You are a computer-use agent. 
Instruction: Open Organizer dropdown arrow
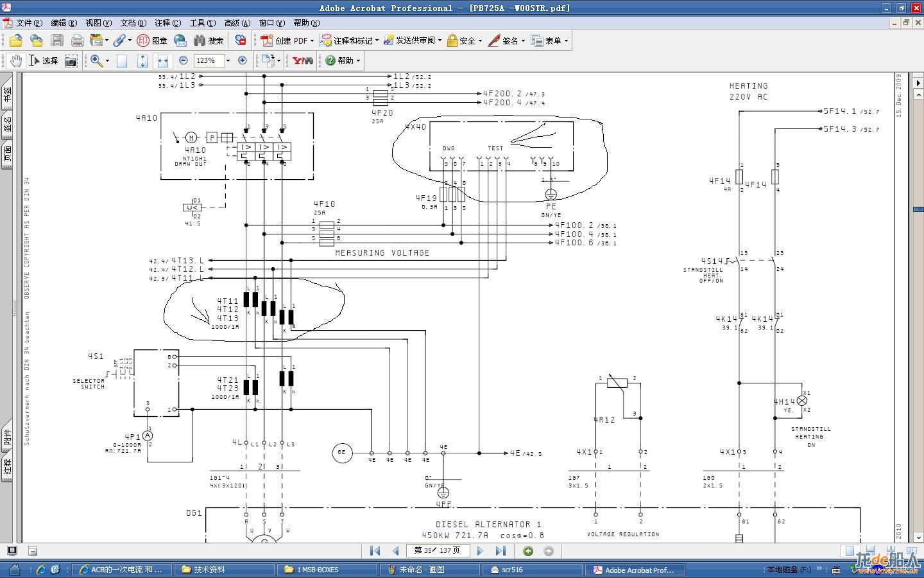click(107, 40)
